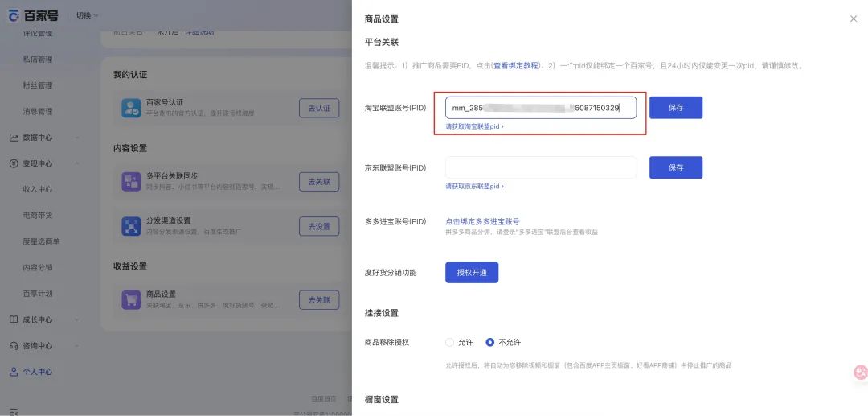Screen dimensions: 868x416
Task: Click the 去设置 button
Action: point(319,226)
